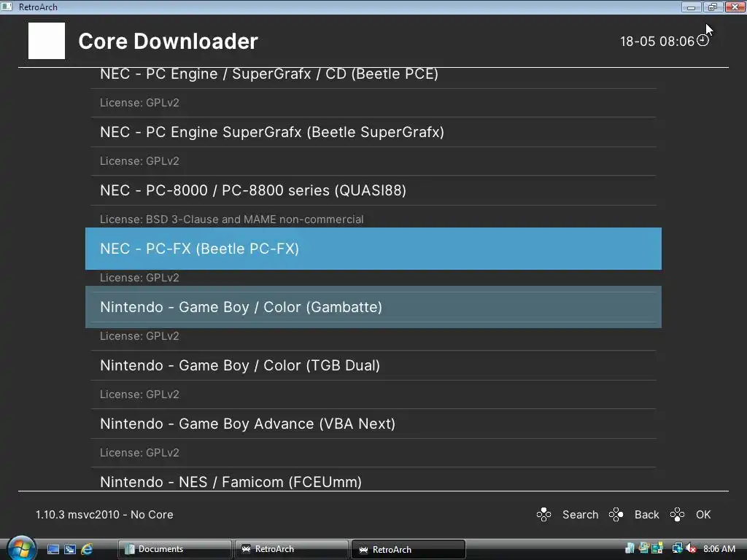Image resolution: width=747 pixels, height=560 pixels.
Task: Click the taskbar clock 8:06 AM
Action: point(719,549)
